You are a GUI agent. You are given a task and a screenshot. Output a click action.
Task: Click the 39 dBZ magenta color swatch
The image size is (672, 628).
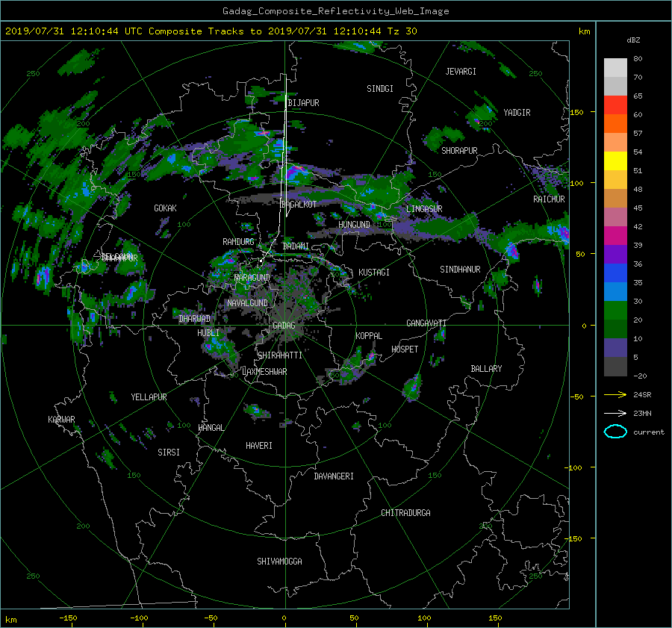click(615, 236)
